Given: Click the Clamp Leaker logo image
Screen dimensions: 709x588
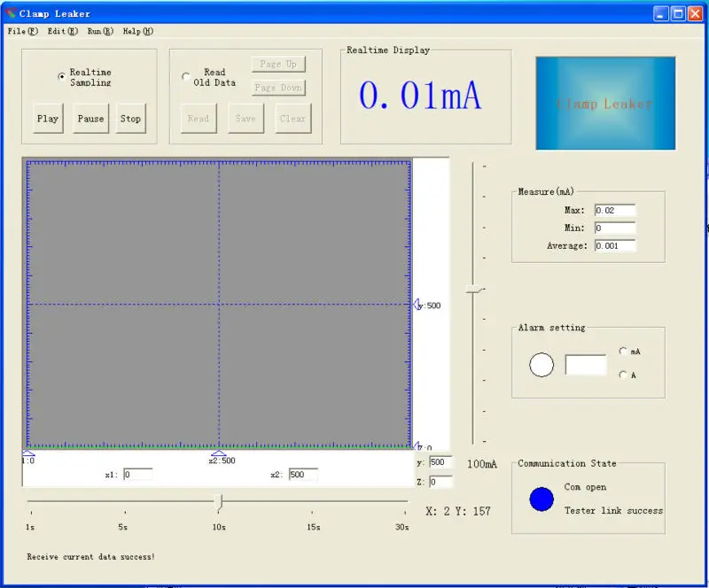Looking at the screenshot, I should (x=605, y=103).
